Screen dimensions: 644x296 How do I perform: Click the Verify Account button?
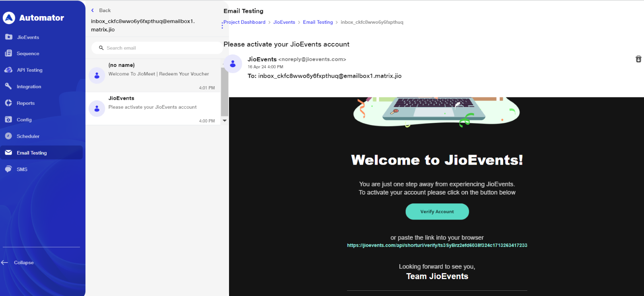pyautogui.click(x=437, y=211)
